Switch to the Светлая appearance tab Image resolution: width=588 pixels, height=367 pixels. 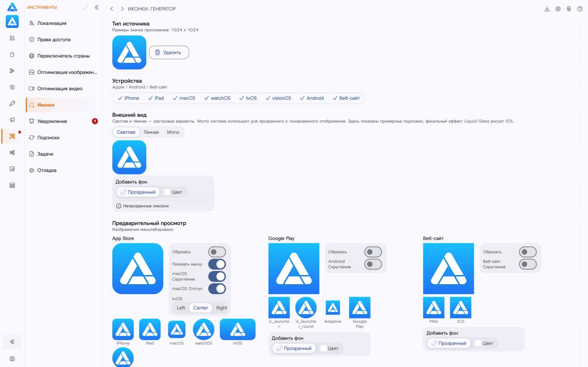point(126,132)
